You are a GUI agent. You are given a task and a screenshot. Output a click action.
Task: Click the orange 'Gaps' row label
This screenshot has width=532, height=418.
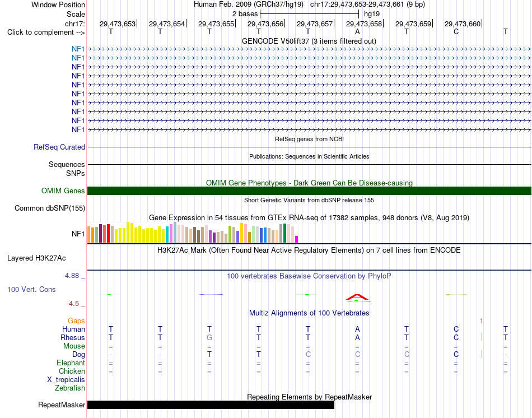click(76, 321)
